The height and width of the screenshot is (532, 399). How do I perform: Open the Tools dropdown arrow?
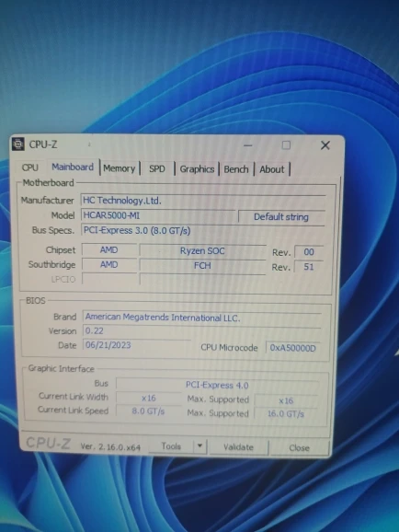point(200,445)
